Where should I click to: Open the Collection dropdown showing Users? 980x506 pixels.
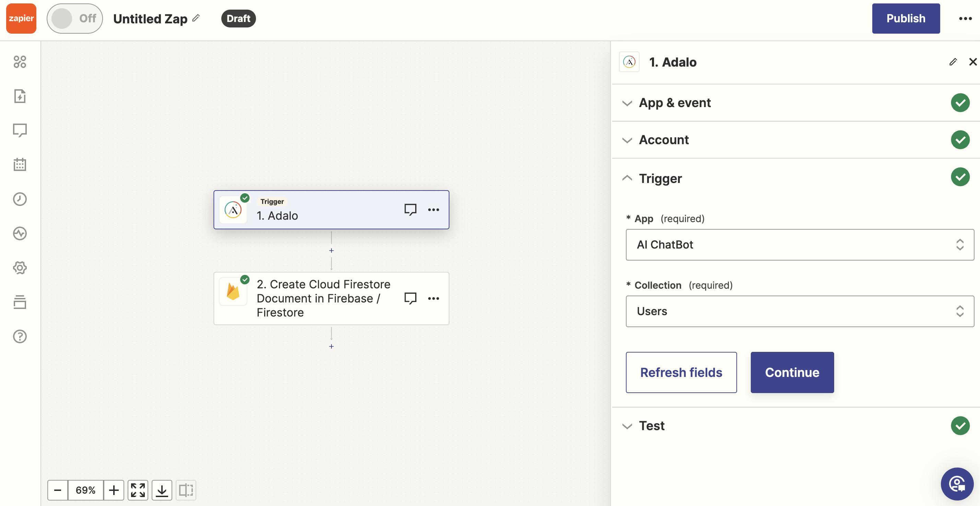click(800, 311)
